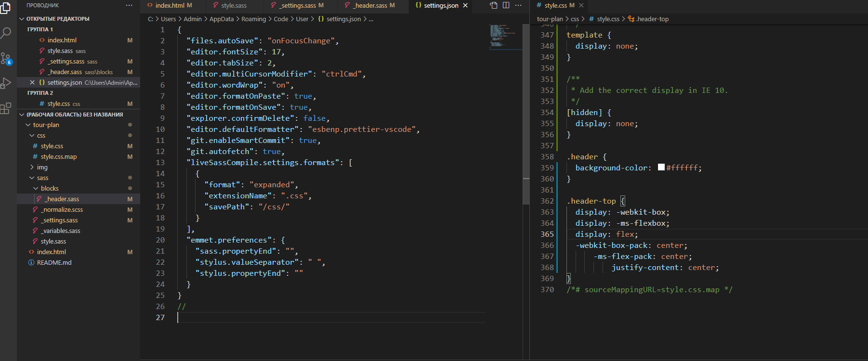Close the style.css tab in right group
This screenshot has width=868, height=361.
pos(581,5)
